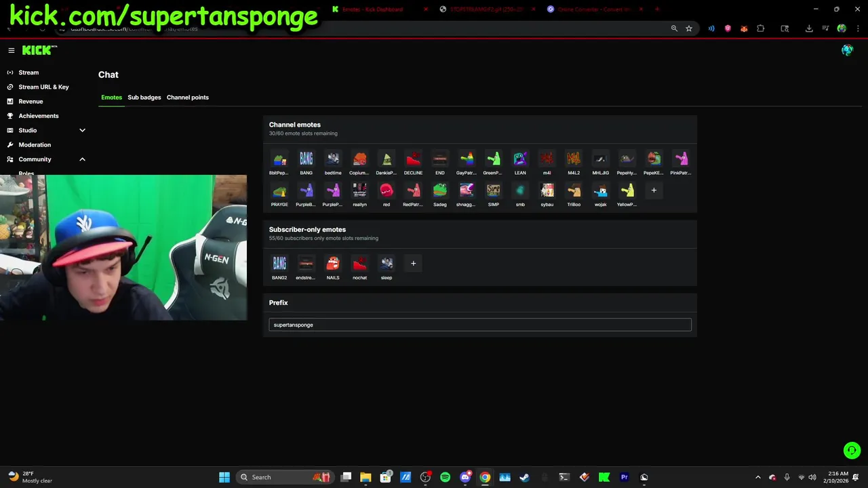
Task: Open File Explorer from the taskbar
Action: coord(366,477)
